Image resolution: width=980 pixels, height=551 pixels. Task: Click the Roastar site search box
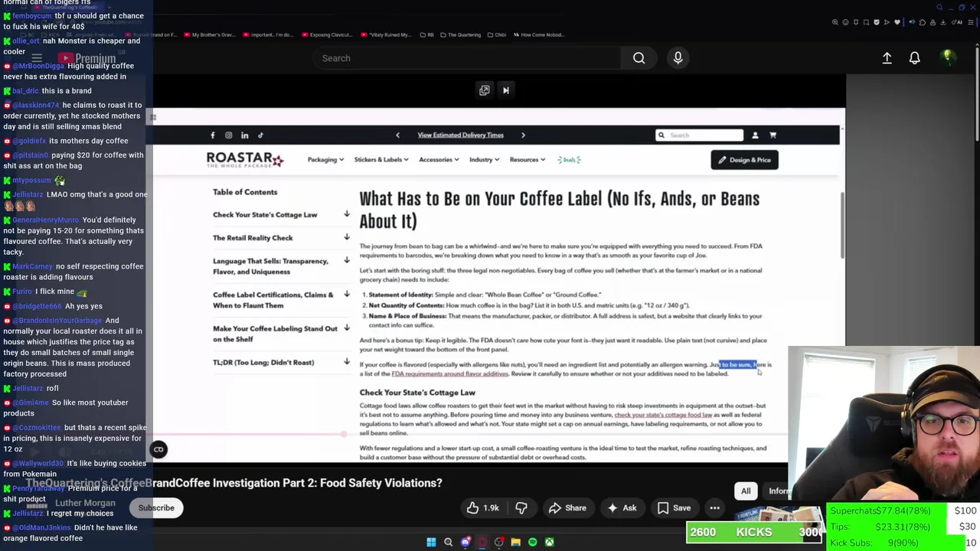click(x=699, y=135)
